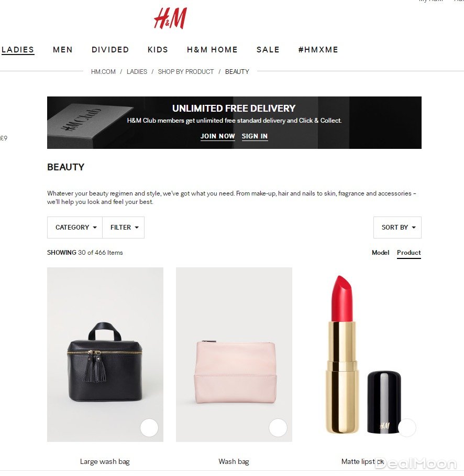Follow the SHOP BY PRODUCT breadcrumb

pyautogui.click(x=185, y=72)
